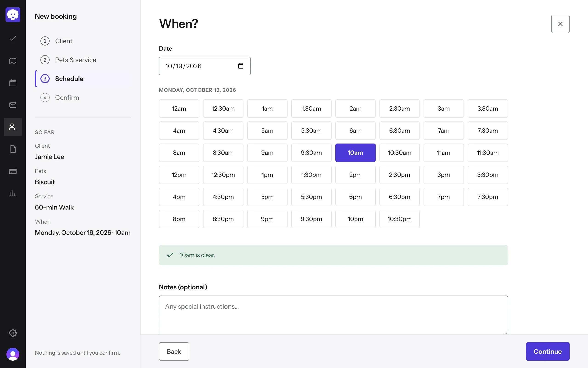Click the pet name Biscuit
Image resolution: width=588 pixels, height=368 pixels.
pos(45,182)
